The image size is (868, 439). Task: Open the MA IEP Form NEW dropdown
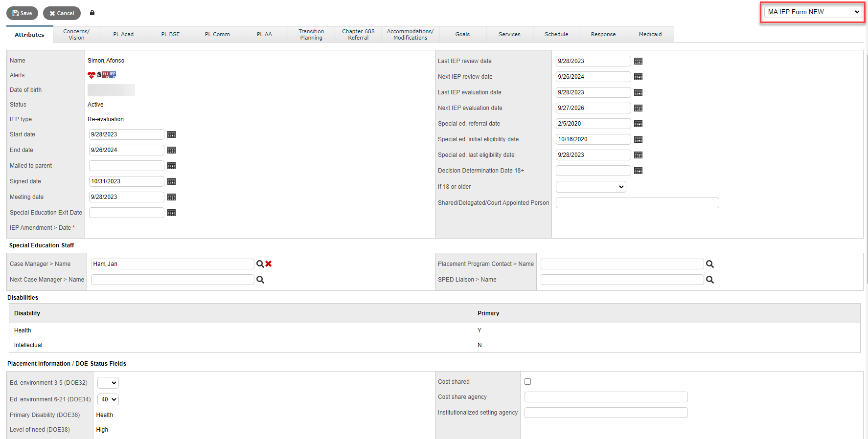(x=813, y=12)
